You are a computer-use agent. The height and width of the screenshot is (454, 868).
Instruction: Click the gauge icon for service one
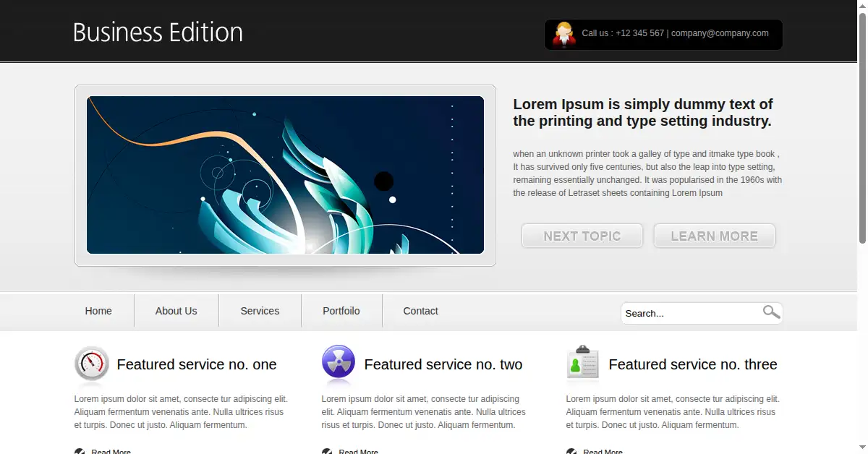(92, 364)
